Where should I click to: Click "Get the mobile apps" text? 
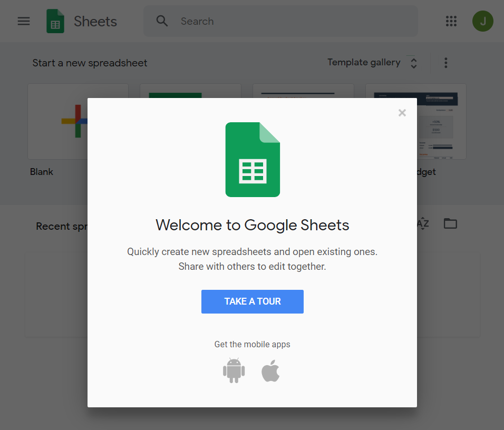point(252,345)
